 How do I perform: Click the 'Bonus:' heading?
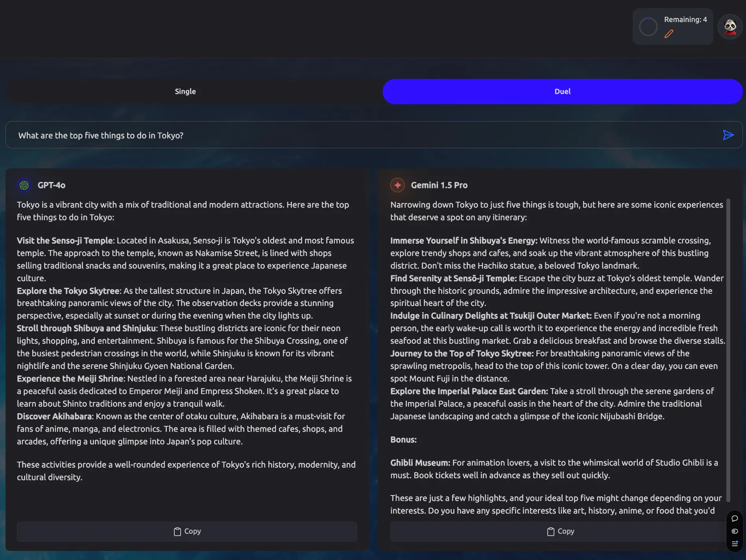click(x=403, y=440)
